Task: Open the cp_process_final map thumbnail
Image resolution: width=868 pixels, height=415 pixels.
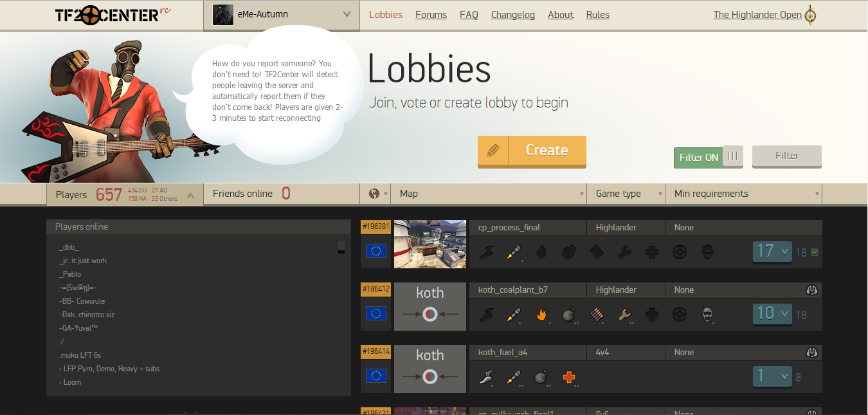Action: [430, 244]
